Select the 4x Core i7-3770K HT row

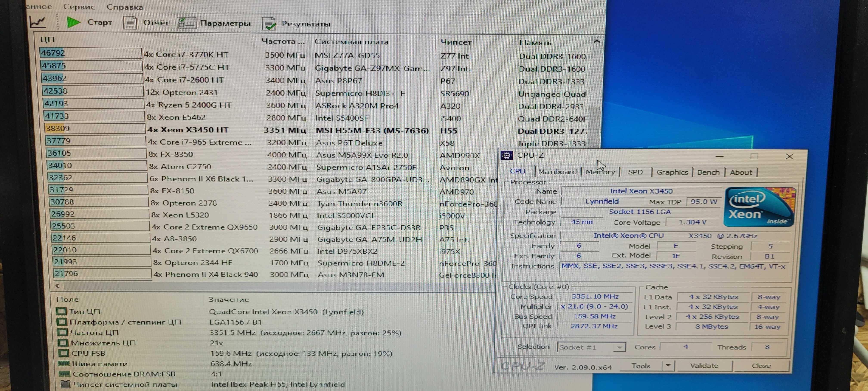(313, 55)
